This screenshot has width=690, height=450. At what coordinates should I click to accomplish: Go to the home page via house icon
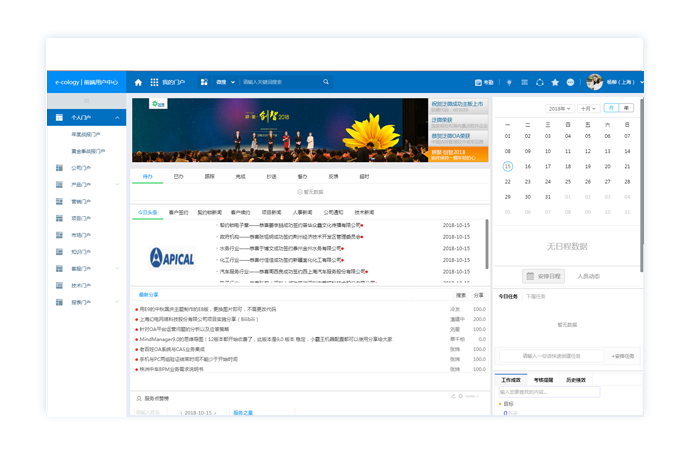click(x=138, y=82)
